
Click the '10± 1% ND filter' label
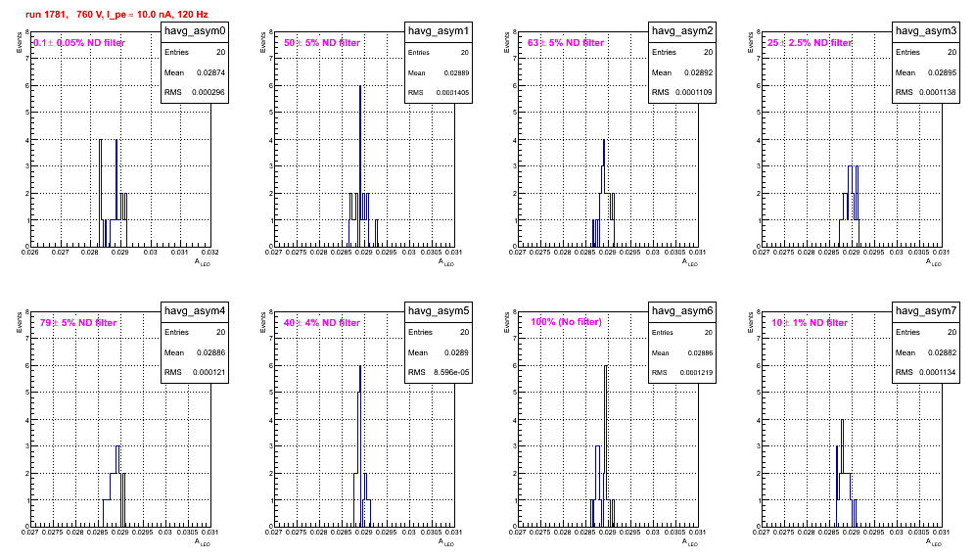[810, 323]
